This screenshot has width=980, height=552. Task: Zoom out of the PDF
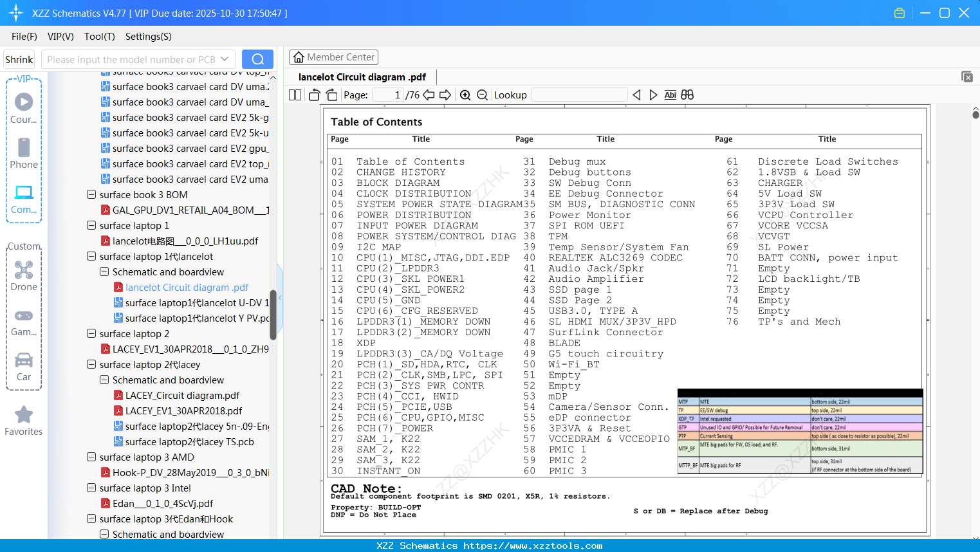click(482, 95)
